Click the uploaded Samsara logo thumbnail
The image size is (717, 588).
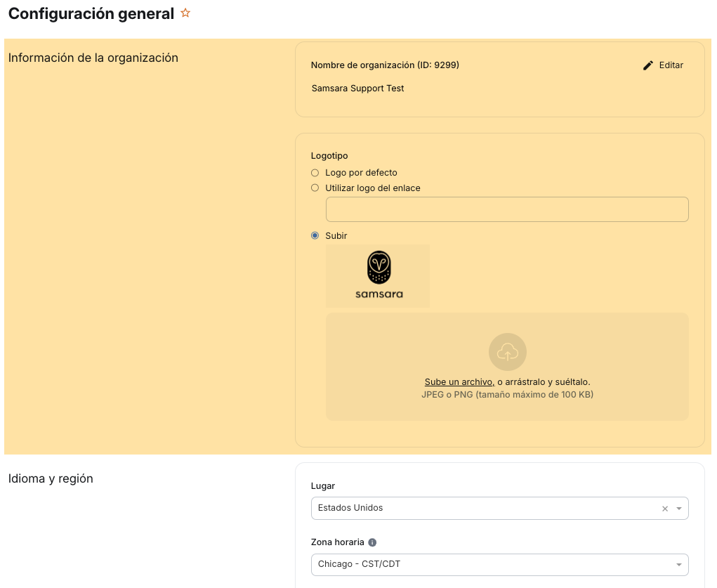377,275
